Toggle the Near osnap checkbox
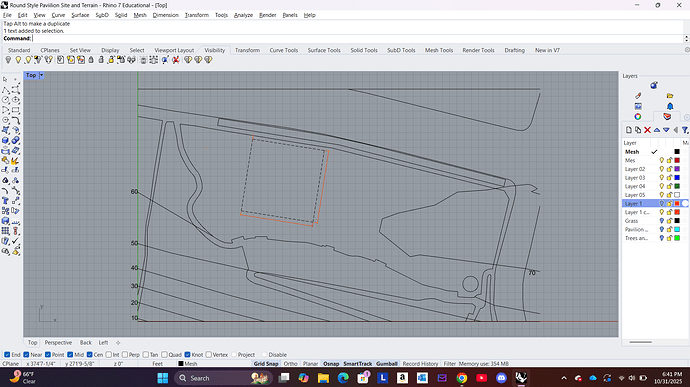This screenshot has height=387, width=690. coord(26,354)
